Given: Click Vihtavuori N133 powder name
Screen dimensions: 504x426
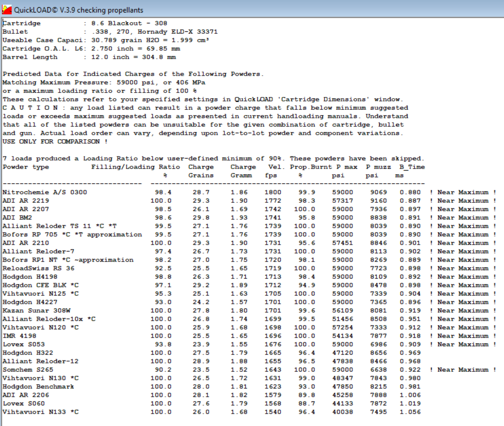Looking at the screenshot, I should [41, 412].
